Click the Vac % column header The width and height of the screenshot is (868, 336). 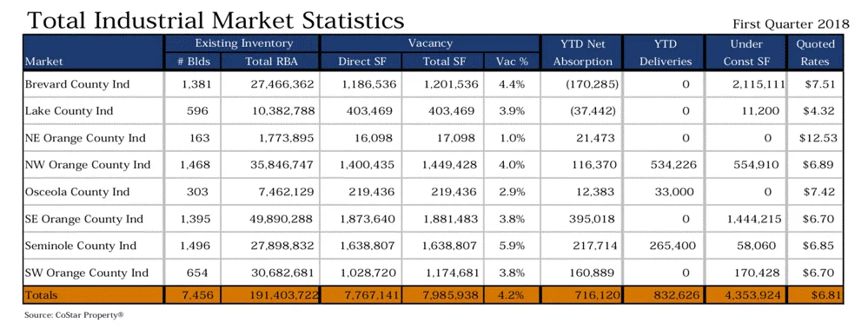tap(512, 62)
